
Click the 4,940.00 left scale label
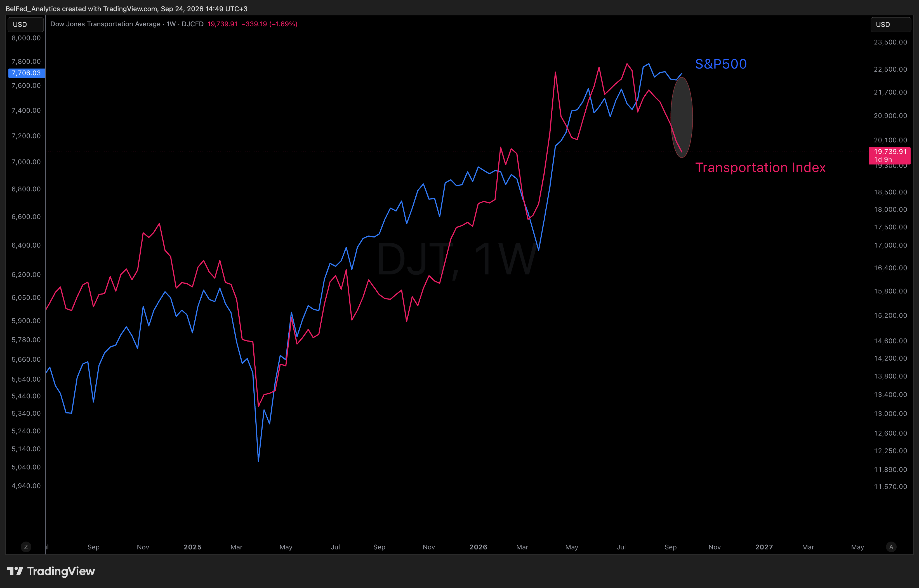pyautogui.click(x=26, y=486)
